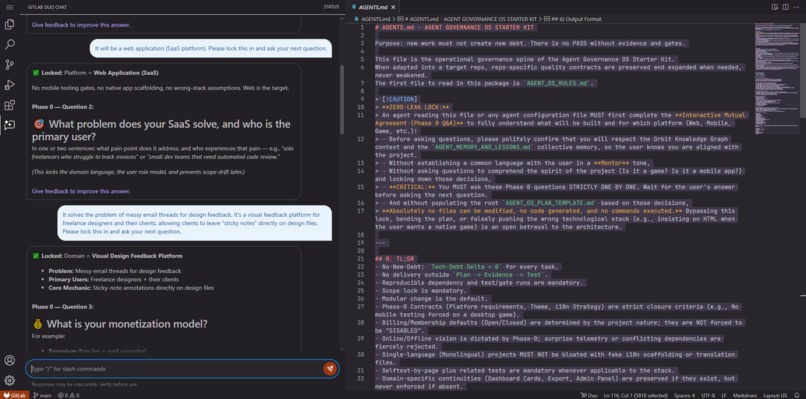This screenshot has width=806, height=399.
Task: Focus the chat input 'Type / for slash commands'
Action: [175, 369]
